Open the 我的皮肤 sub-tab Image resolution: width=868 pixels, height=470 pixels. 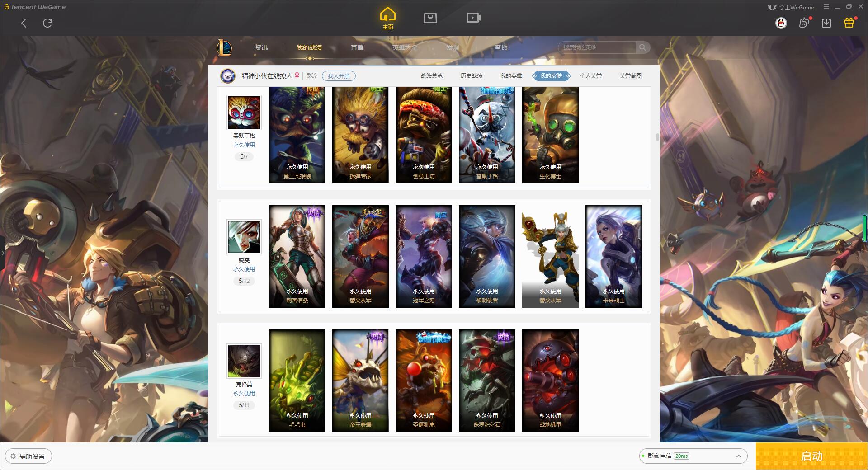[x=551, y=76]
